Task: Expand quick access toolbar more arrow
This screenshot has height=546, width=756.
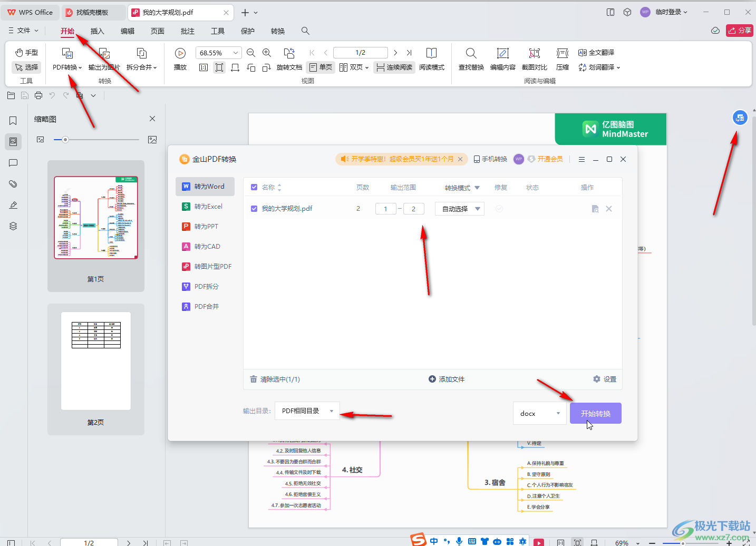Action: 93,95
